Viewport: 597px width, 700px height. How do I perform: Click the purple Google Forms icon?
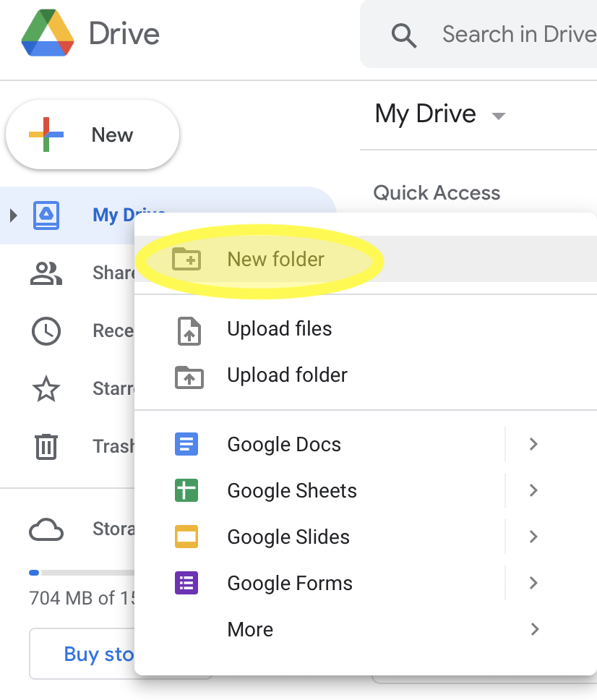[186, 583]
